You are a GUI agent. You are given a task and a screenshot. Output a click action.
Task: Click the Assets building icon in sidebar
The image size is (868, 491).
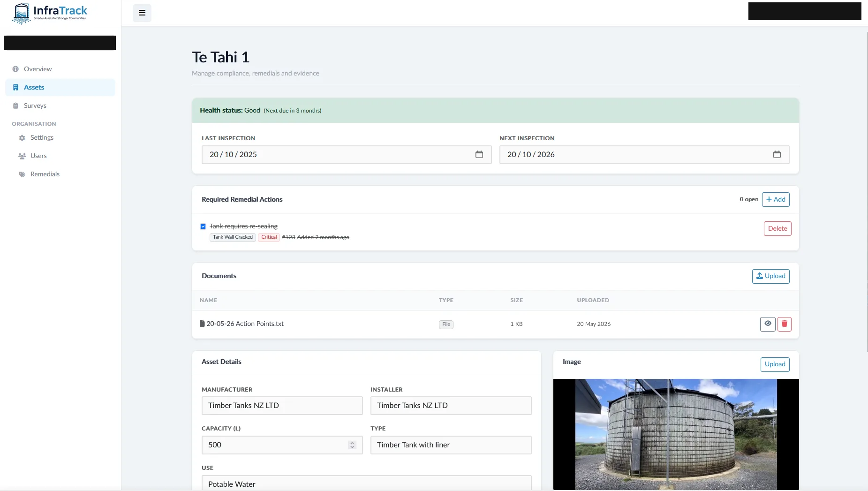[x=15, y=87]
